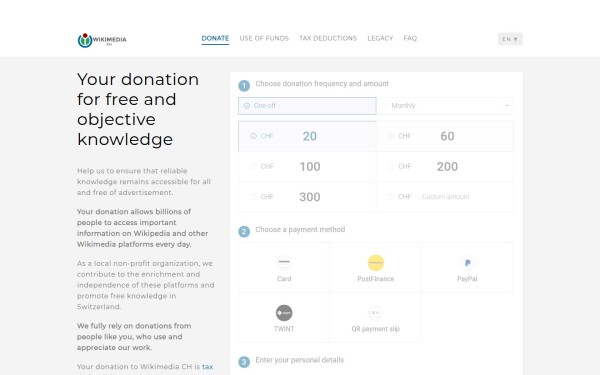The width and height of the screenshot is (600, 375).
Task: Select the TWINT payment icon
Action: pos(284,313)
